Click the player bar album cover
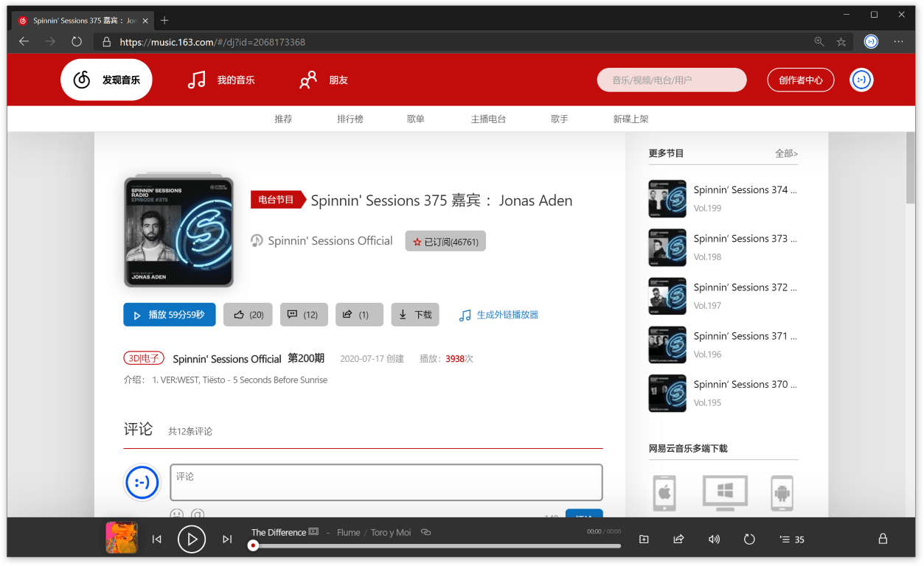Screen dimensions: 924x566 click(121, 537)
